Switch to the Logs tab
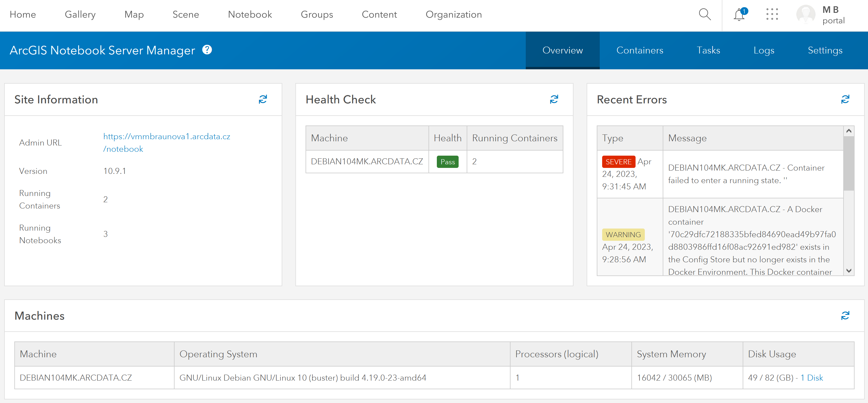 coord(764,50)
